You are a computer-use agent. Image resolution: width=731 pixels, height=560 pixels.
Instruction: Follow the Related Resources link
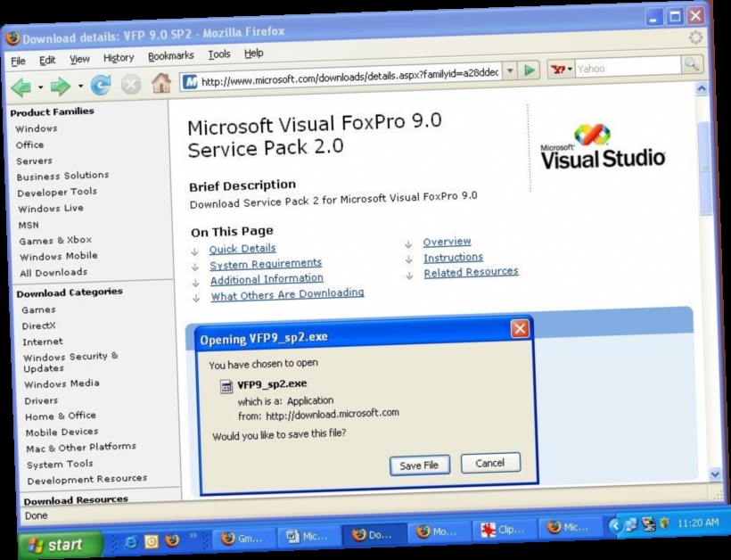pyautogui.click(x=471, y=272)
